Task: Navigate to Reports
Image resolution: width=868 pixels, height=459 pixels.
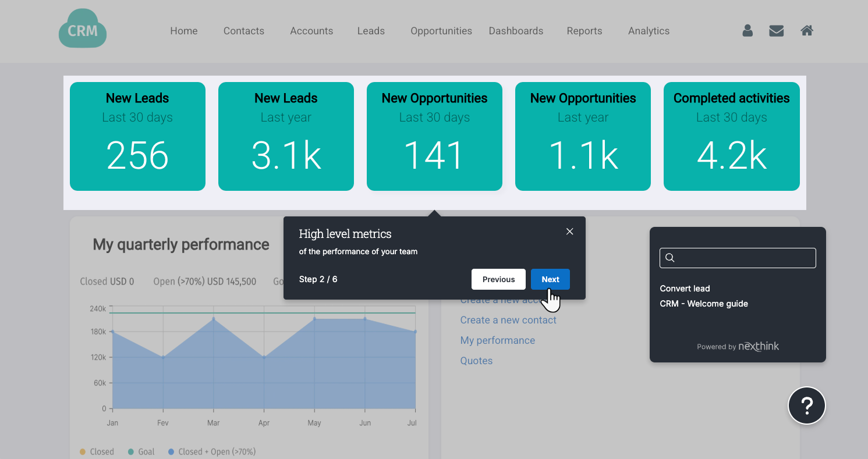Action: (584, 31)
